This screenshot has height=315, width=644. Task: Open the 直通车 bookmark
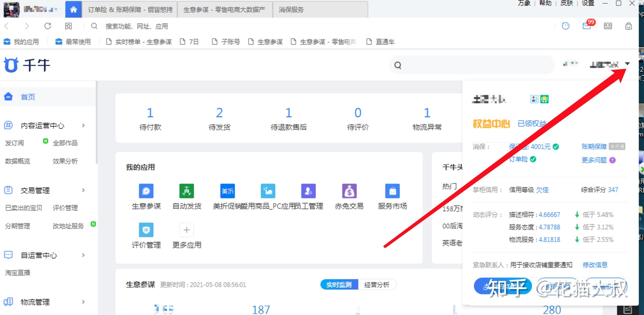[x=380, y=42]
